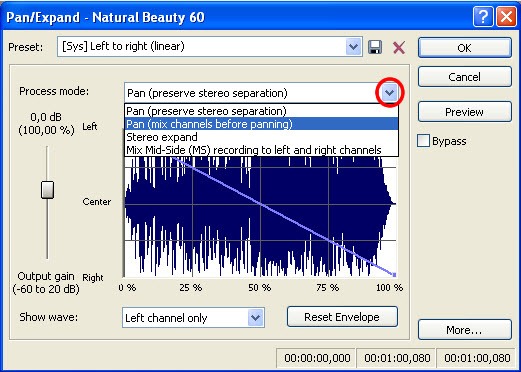Pick Stereo expand from the process list

[261, 137]
